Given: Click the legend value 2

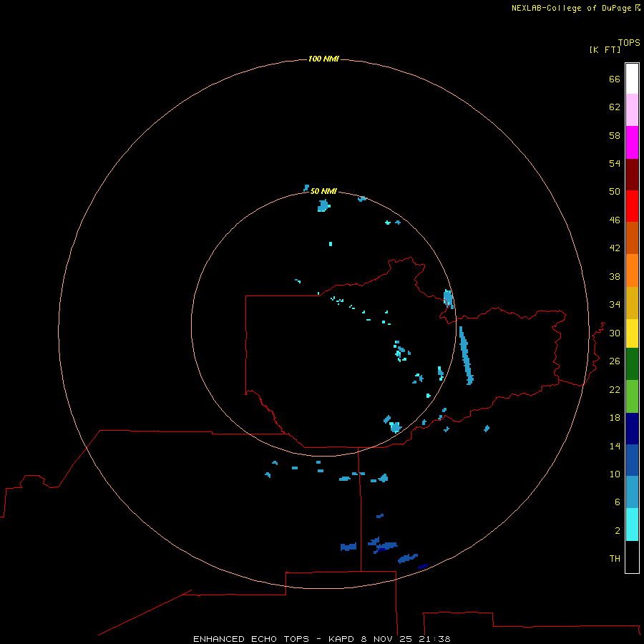Looking at the screenshot, I should (617, 531).
